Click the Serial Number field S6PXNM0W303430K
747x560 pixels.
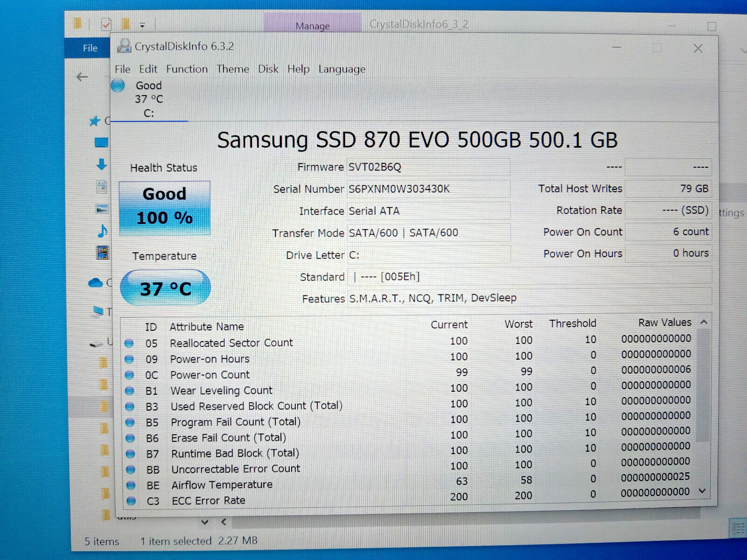pos(428,189)
